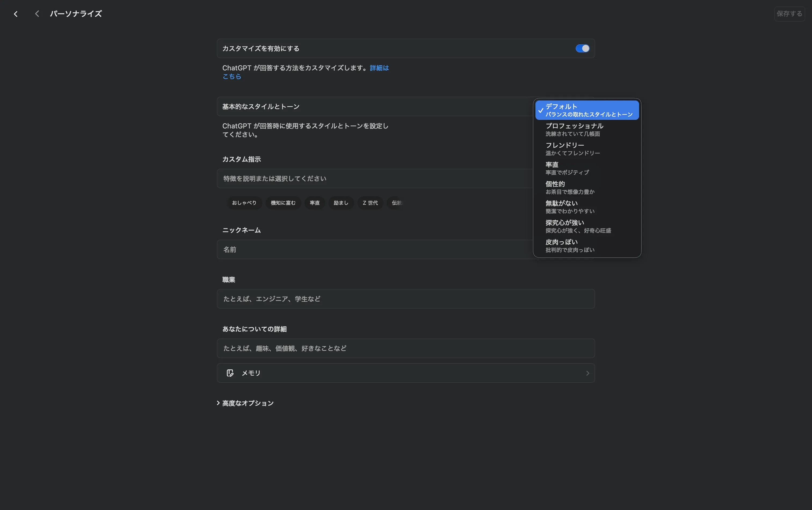
Task: Click the 職業 input field
Action: point(405,299)
